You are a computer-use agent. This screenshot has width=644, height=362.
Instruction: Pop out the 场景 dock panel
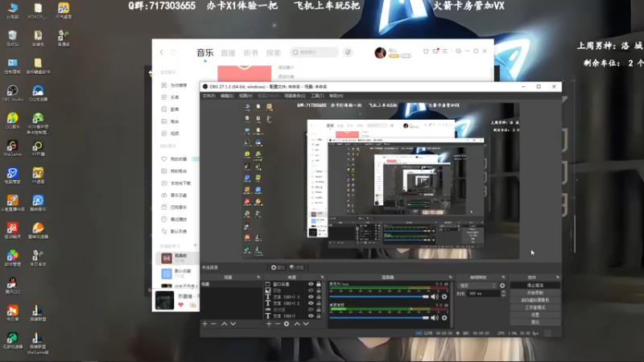(x=258, y=278)
